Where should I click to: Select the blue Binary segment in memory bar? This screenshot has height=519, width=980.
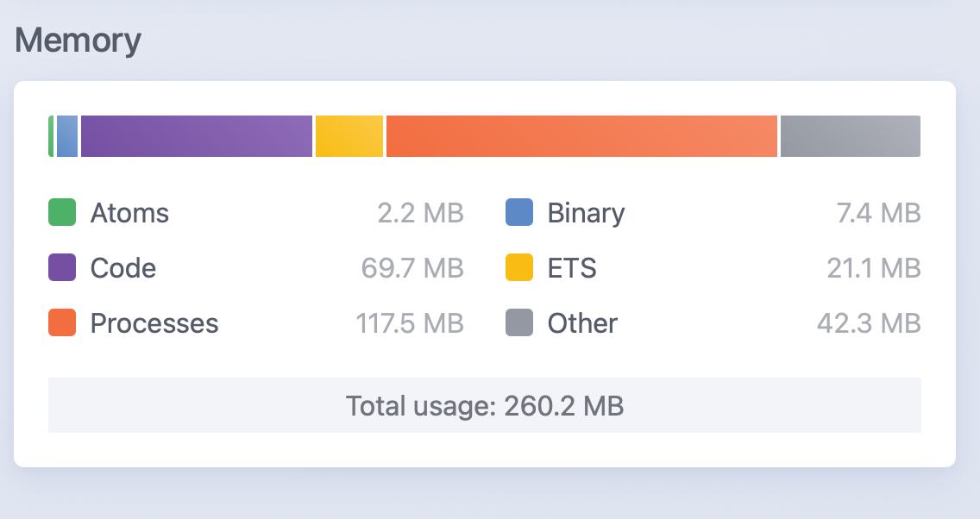[67, 136]
